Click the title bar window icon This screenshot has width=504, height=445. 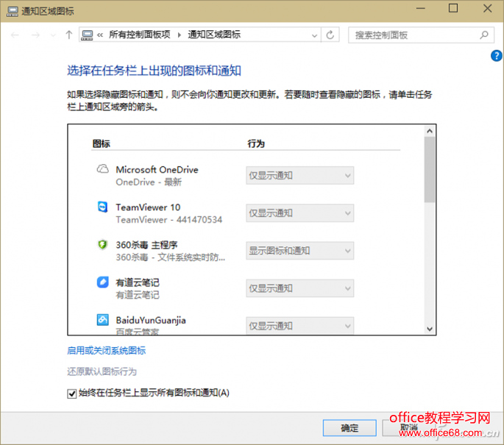(x=13, y=12)
